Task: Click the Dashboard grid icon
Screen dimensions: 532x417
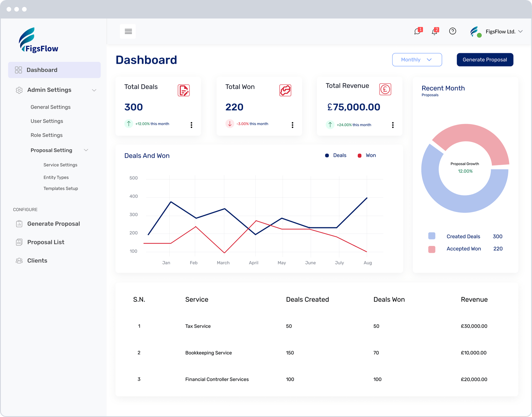Action: click(19, 70)
